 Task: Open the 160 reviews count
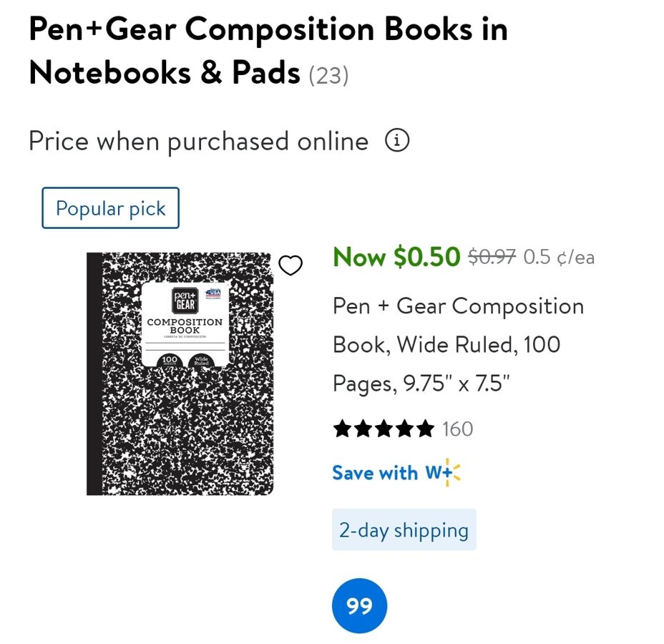(x=458, y=429)
